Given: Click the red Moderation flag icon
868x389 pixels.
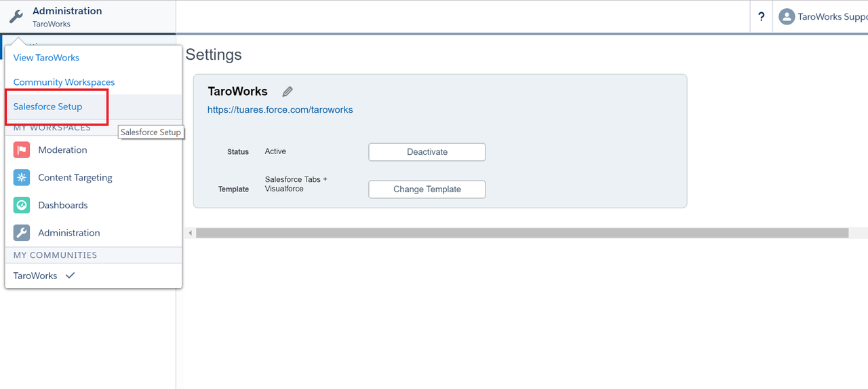Looking at the screenshot, I should pyautogui.click(x=22, y=150).
